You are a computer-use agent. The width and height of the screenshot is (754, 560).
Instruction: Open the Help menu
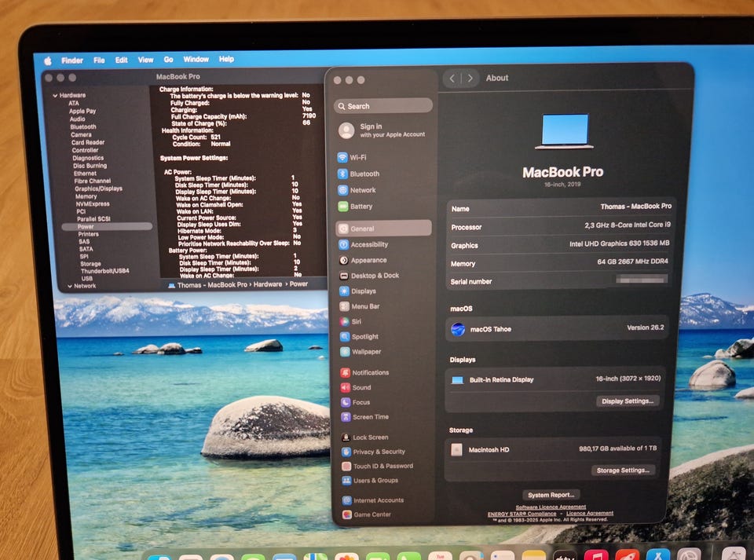[226, 59]
